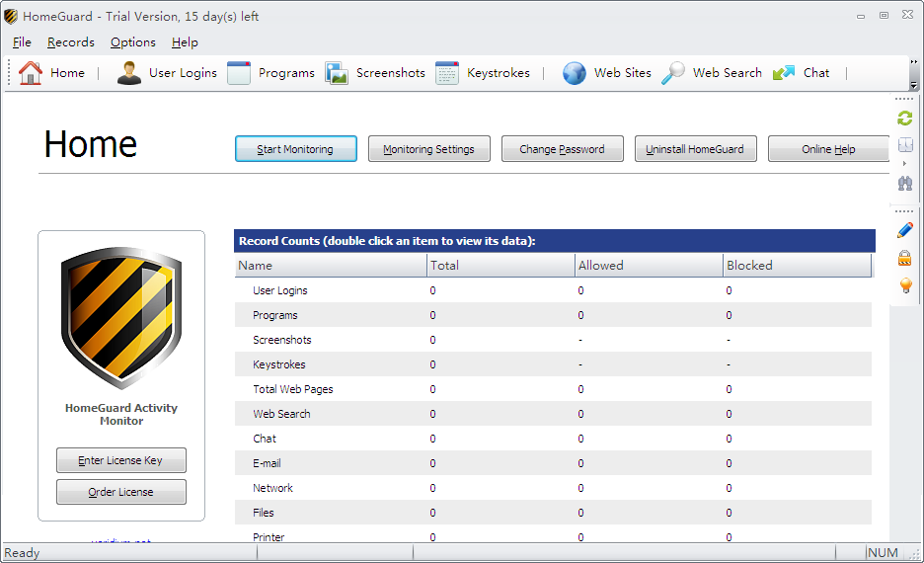This screenshot has height=563, width=924.
Task: Sort by the Name column header
Action: (331, 266)
